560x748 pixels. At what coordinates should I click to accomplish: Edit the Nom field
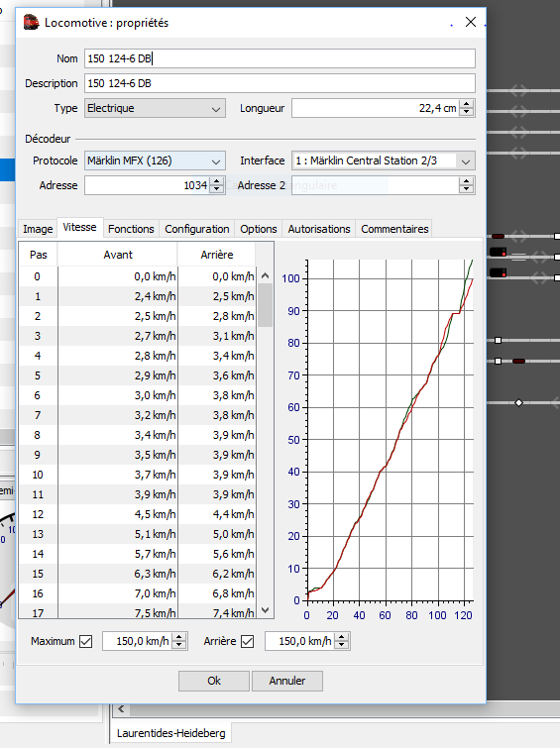[x=280, y=58]
